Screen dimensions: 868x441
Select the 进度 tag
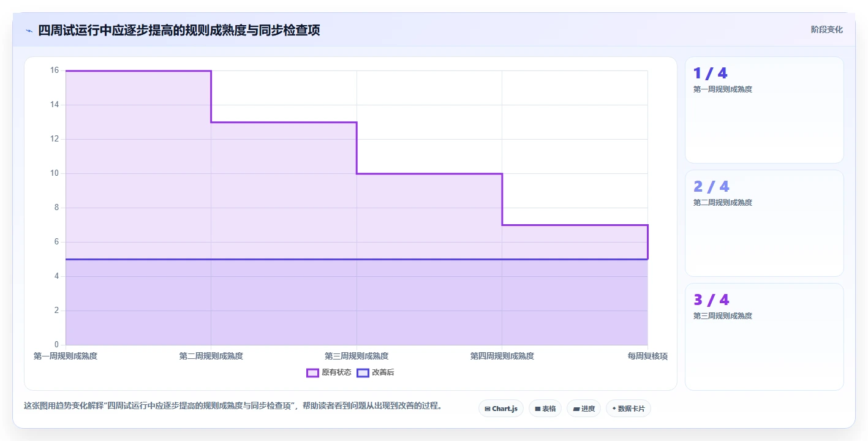tap(583, 409)
